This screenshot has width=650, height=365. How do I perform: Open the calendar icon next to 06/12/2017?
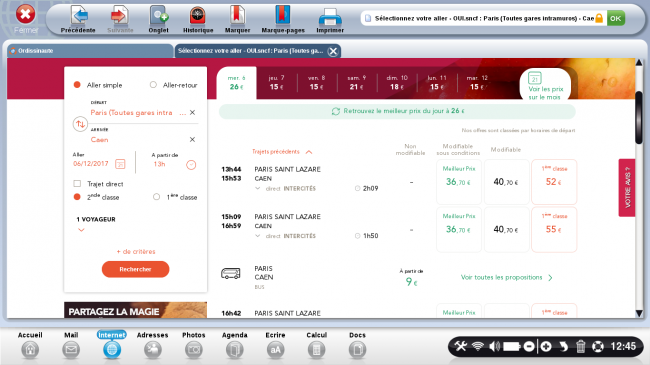pos(120,164)
